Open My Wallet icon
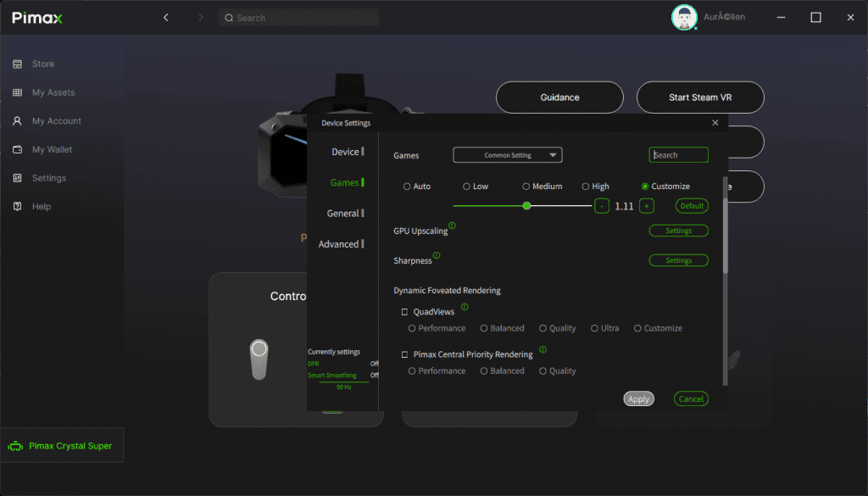Image resolution: width=868 pixels, height=496 pixels. 17,149
